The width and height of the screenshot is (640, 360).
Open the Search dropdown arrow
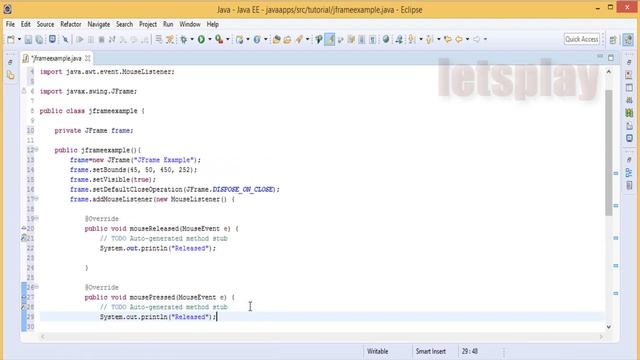click(307, 40)
